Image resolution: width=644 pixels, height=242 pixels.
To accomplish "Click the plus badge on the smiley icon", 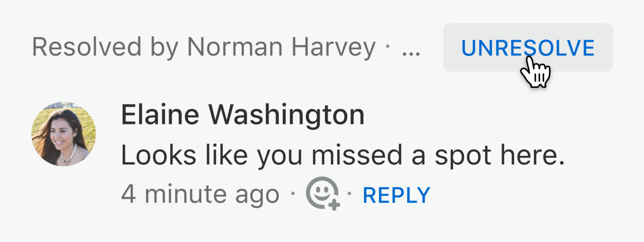I will (x=334, y=205).
